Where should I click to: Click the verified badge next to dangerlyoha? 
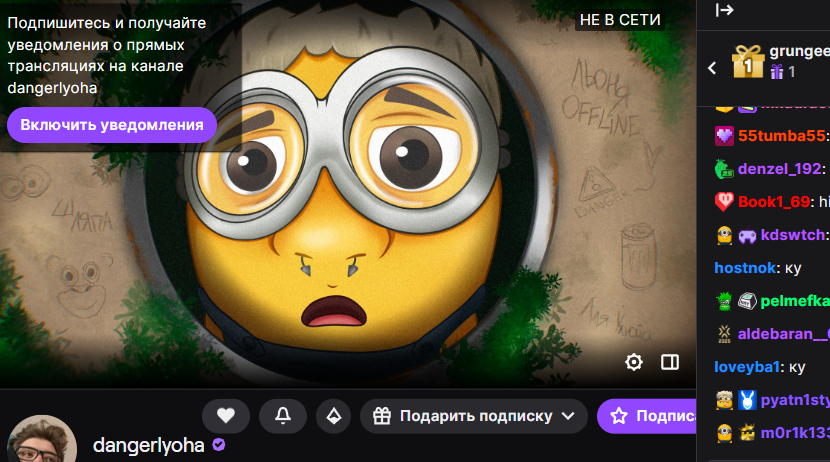219,445
